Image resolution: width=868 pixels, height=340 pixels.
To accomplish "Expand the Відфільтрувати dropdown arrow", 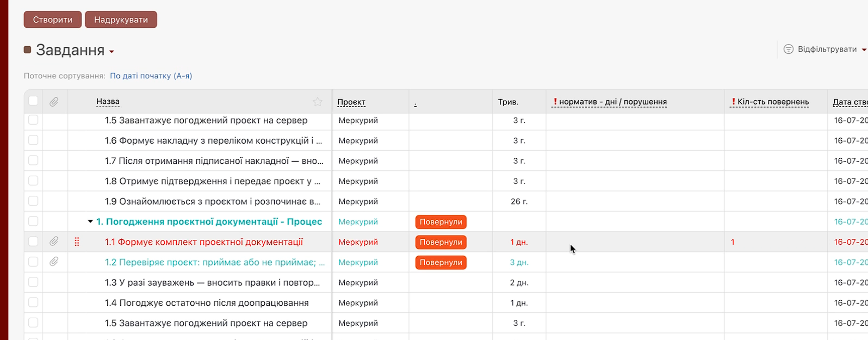I will (863, 50).
